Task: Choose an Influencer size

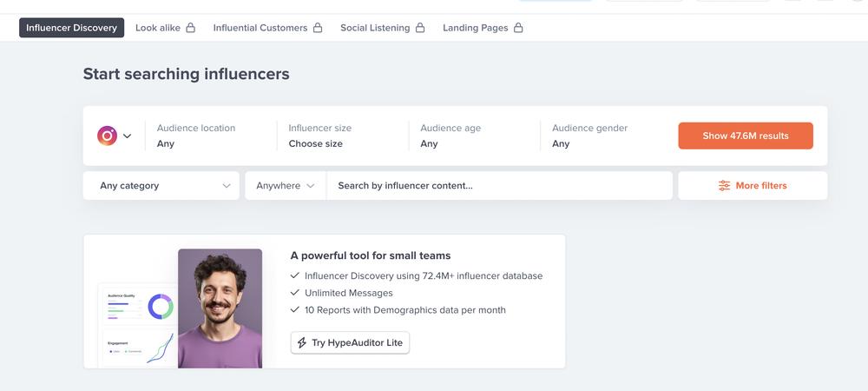Action: 342,136
